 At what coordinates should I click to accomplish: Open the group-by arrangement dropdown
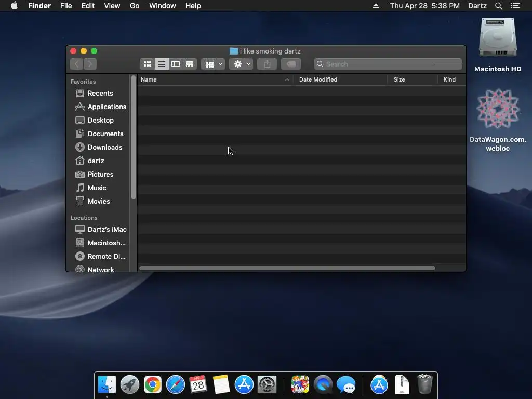tap(213, 64)
